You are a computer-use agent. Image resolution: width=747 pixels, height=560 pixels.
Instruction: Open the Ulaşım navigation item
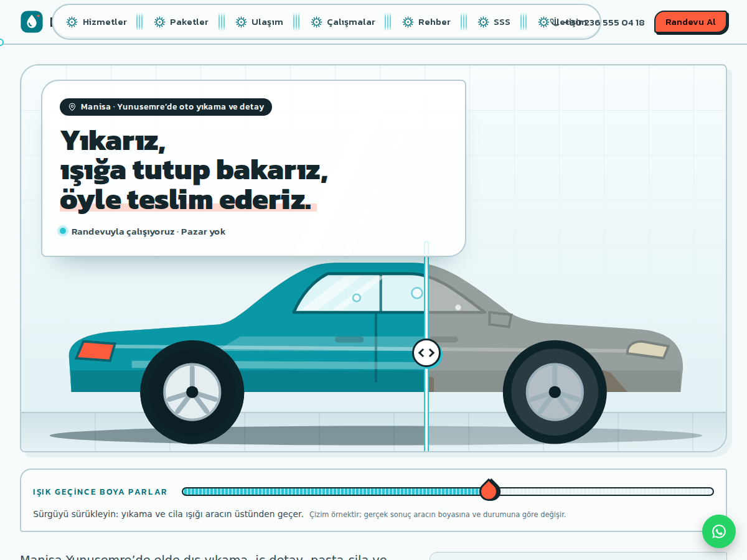coord(259,22)
